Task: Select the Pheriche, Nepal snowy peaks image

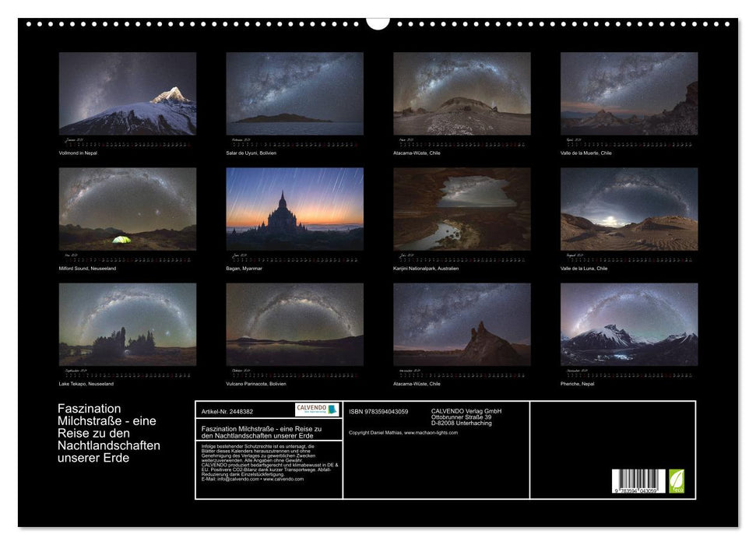Action: [629, 324]
